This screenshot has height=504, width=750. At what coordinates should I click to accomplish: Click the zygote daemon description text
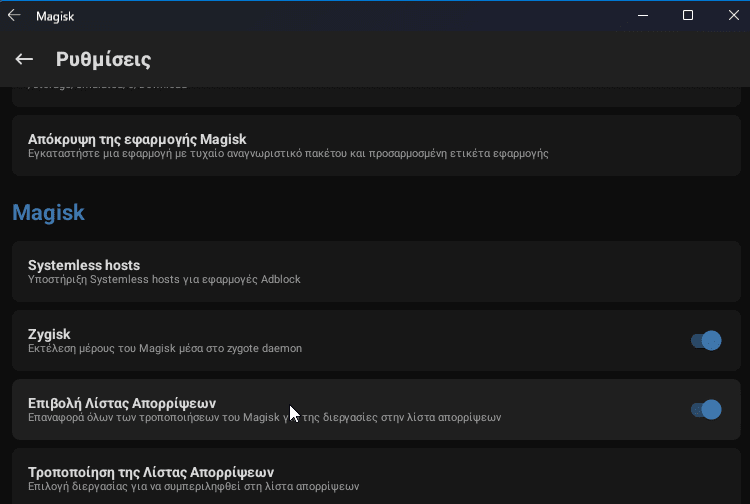tap(165, 348)
